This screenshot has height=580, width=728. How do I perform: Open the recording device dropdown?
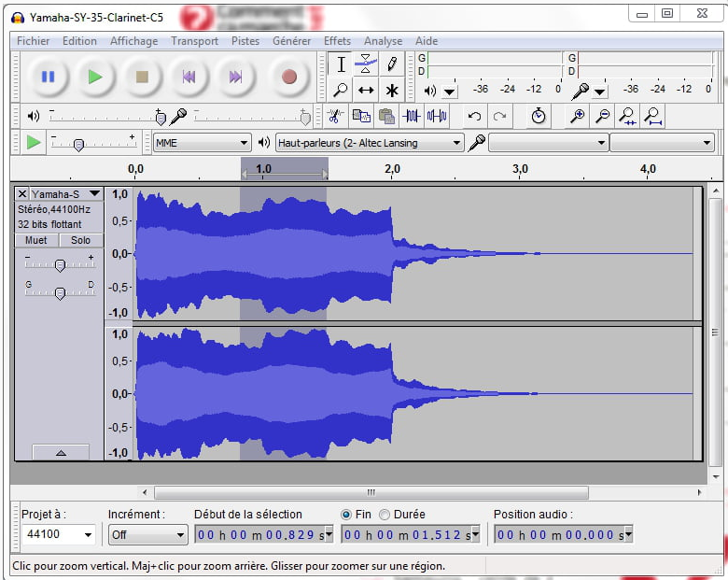pyautogui.click(x=548, y=143)
